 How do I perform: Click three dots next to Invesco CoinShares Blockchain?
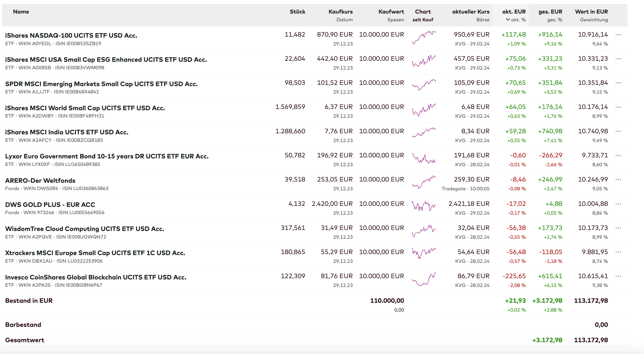618,276
